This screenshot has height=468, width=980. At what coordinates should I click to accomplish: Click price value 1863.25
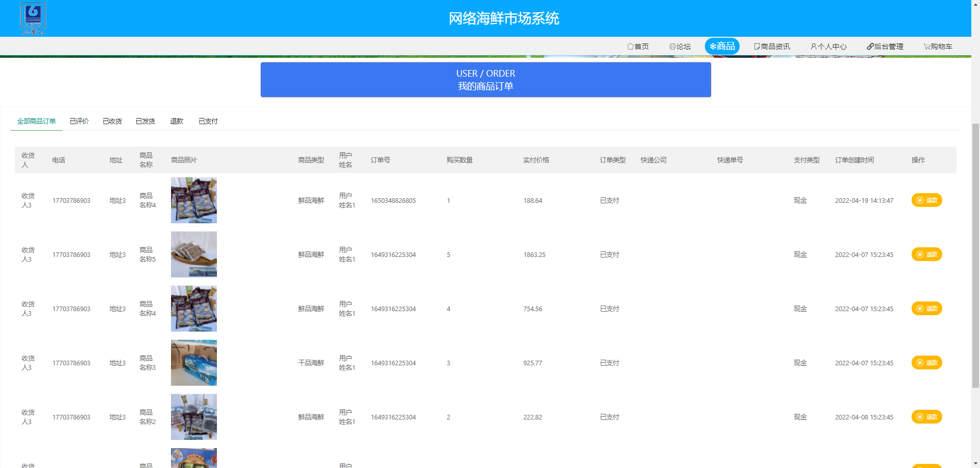pos(534,255)
